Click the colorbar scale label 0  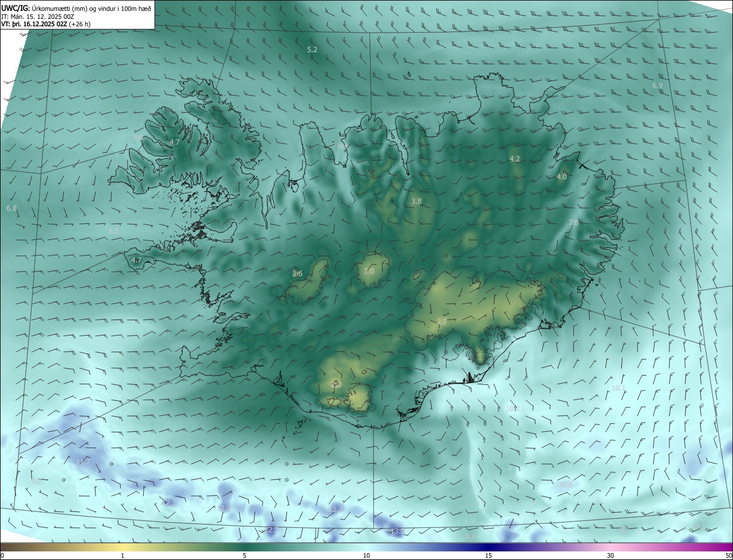point(2,555)
